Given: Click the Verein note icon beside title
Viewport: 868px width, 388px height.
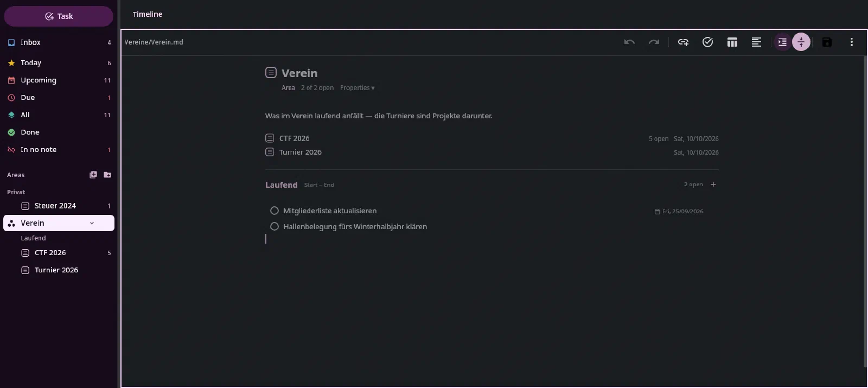Looking at the screenshot, I should (x=271, y=72).
